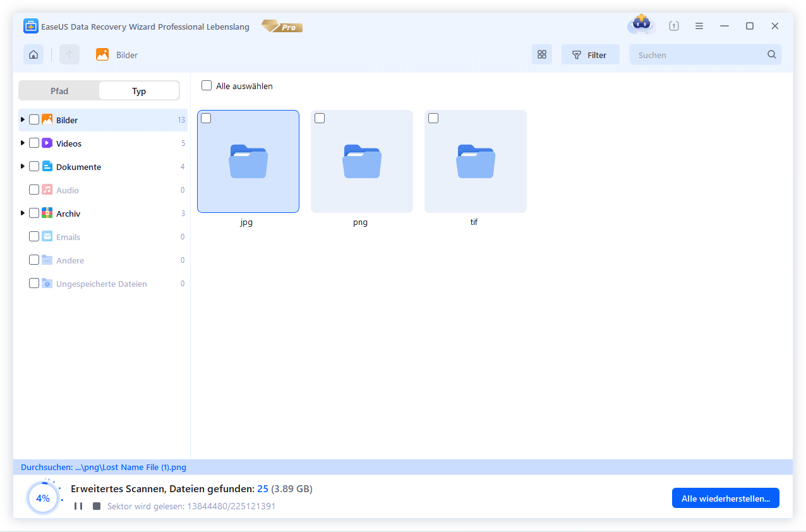Open the Filter button
This screenshot has height=532, width=806.
coord(590,55)
